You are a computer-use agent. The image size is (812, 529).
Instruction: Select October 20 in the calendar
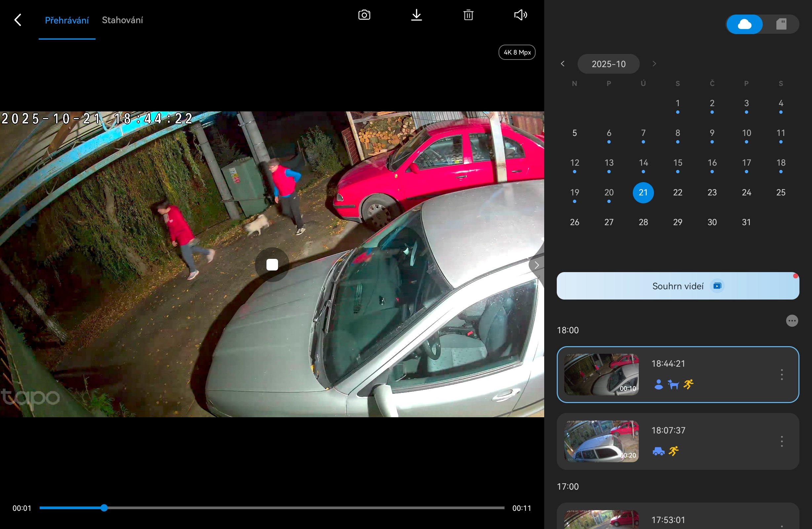click(x=609, y=192)
